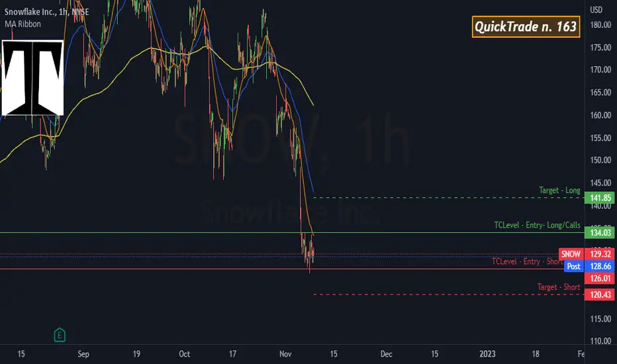Click 180.00 on the price axis

[x=600, y=24]
